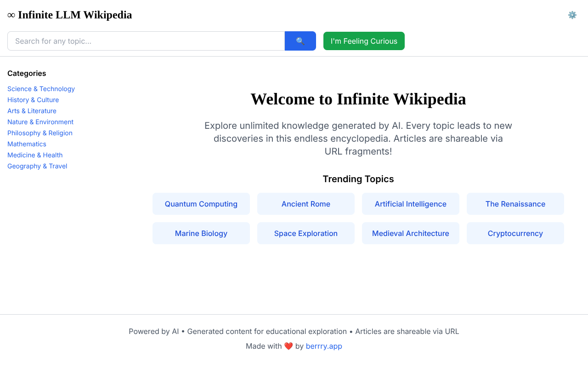Viewport: 588px width, 368px height.
Task: Select the Space Exploration card
Action: [305, 233]
